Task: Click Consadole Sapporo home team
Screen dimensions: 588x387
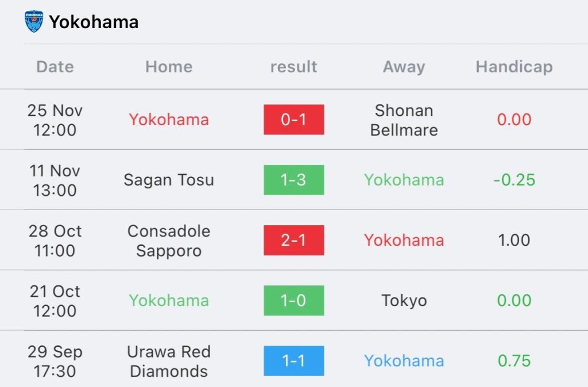Action: (x=169, y=241)
